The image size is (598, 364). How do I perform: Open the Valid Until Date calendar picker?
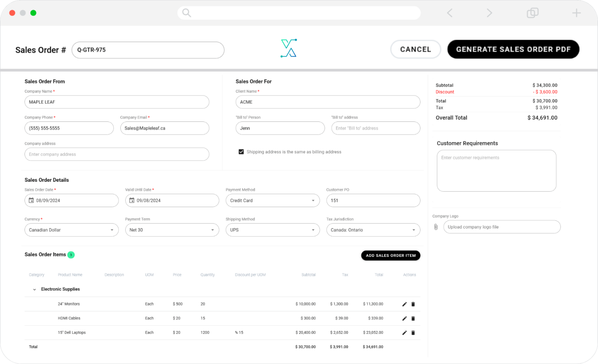click(x=132, y=200)
